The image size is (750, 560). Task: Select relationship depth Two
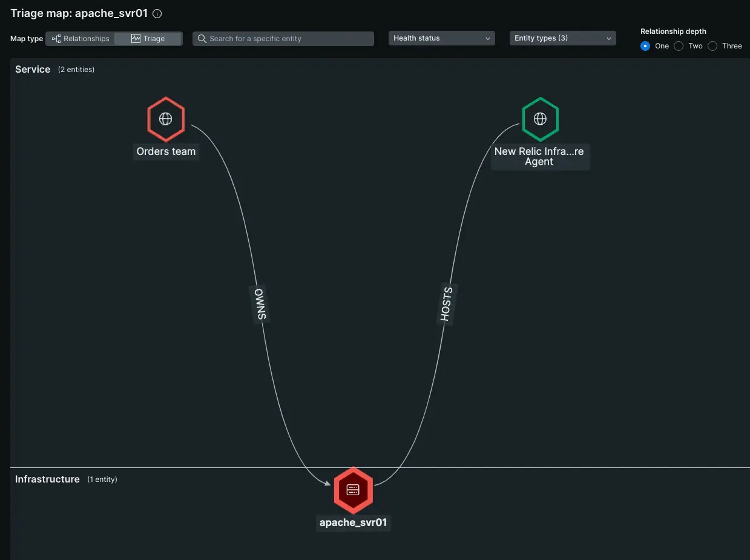pos(679,46)
